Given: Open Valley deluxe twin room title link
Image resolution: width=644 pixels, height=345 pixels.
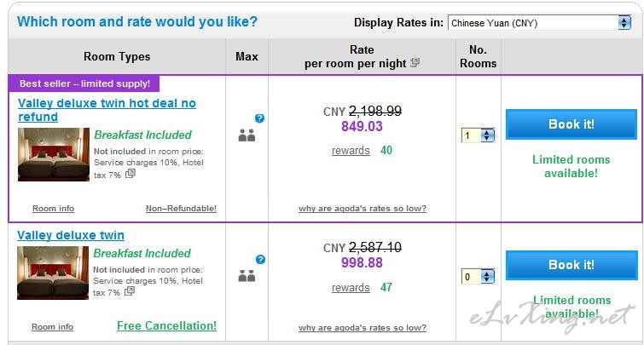Looking at the screenshot, I should 71,235.
